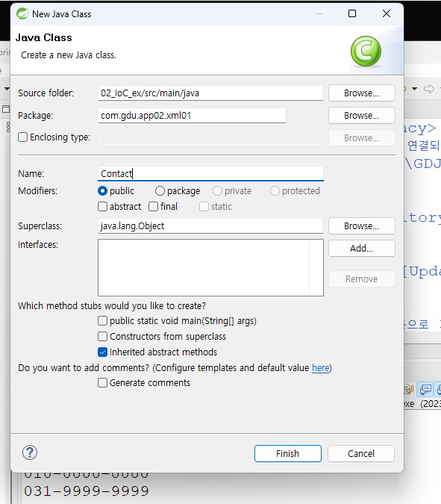The width and height of the screenshot is (441, 504).
Task: Enable public static void main stub
Action: point(102,321)
